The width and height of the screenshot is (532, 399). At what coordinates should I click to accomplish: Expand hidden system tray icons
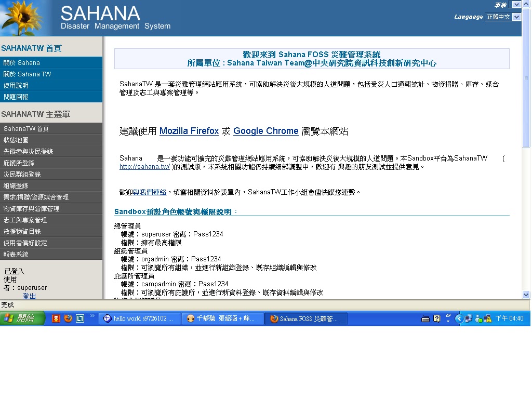click(459, 318)
